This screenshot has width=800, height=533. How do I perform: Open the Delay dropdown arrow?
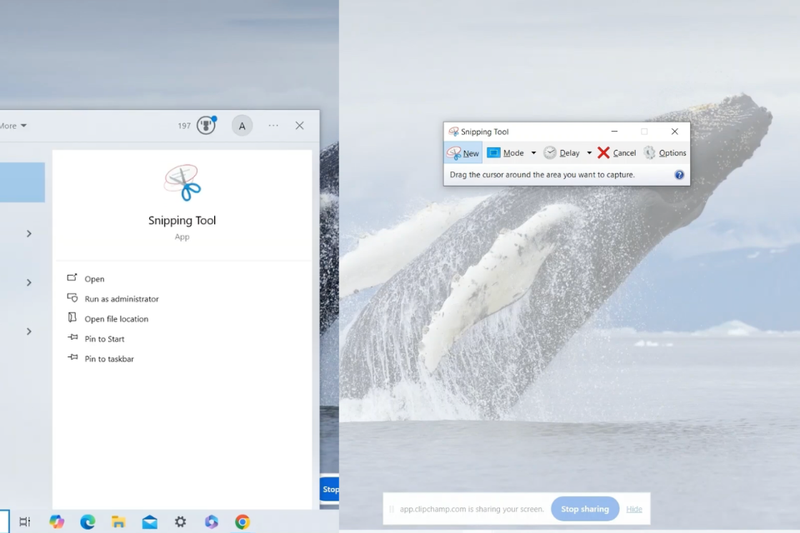(589, 153)
